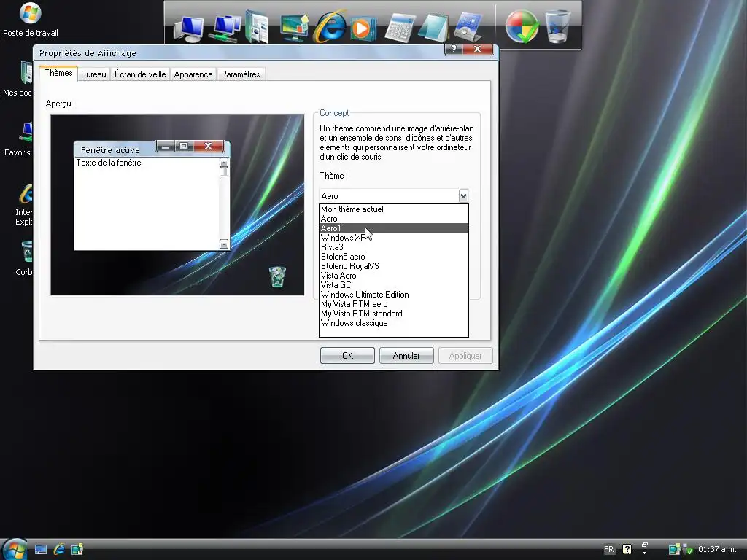Click the OK button
This screenshot has width=747, height=560.
[x=347, y=356]
